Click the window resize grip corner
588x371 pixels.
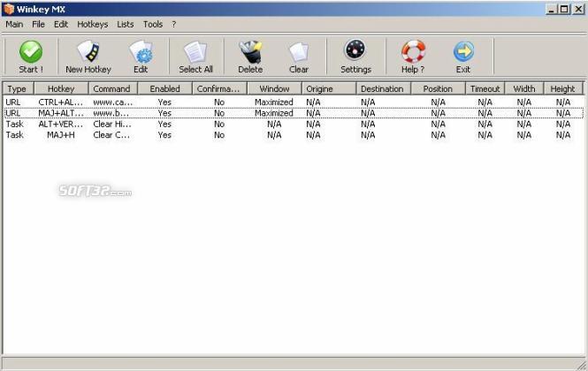click(581, 365)
